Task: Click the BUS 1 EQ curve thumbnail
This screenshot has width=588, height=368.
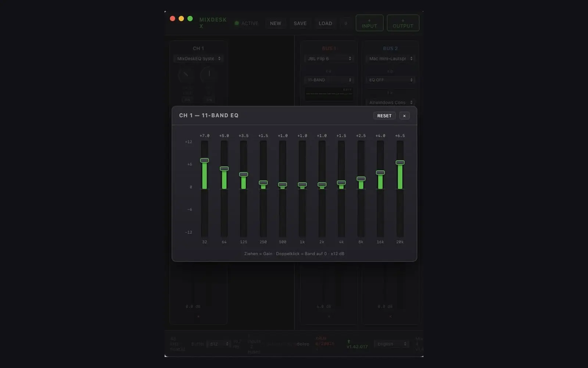Action: click(x=329, y=94)
